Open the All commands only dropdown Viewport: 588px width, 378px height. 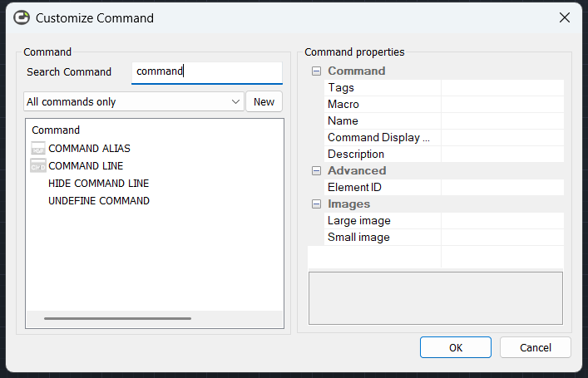click(x=134, y=101)
